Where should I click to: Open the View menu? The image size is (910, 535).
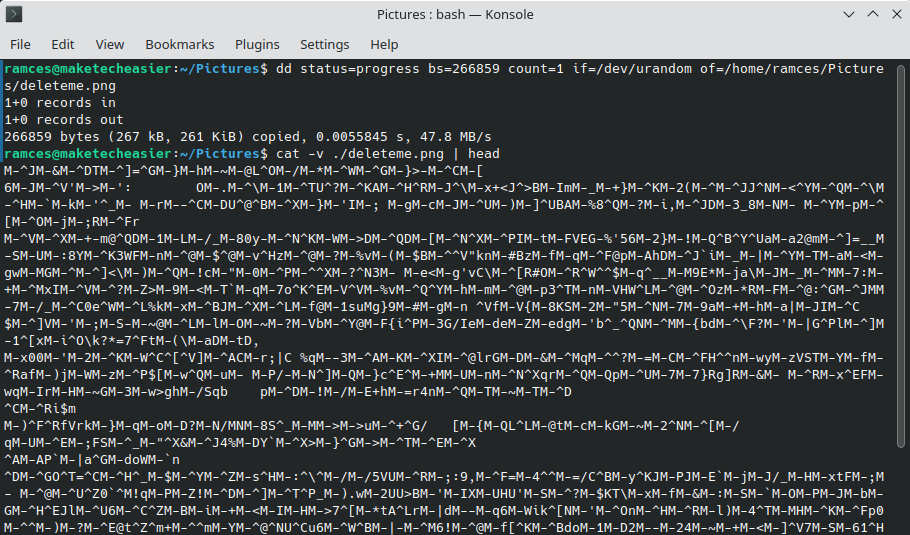110,45
